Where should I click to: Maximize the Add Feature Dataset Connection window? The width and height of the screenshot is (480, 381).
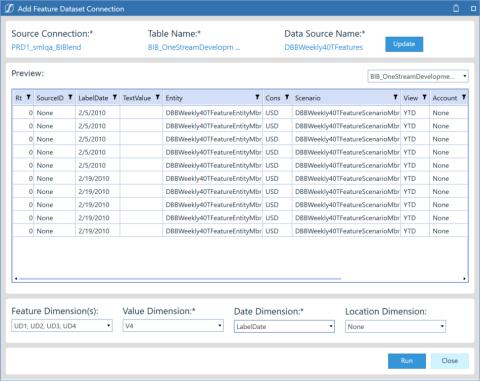[473, 9]
